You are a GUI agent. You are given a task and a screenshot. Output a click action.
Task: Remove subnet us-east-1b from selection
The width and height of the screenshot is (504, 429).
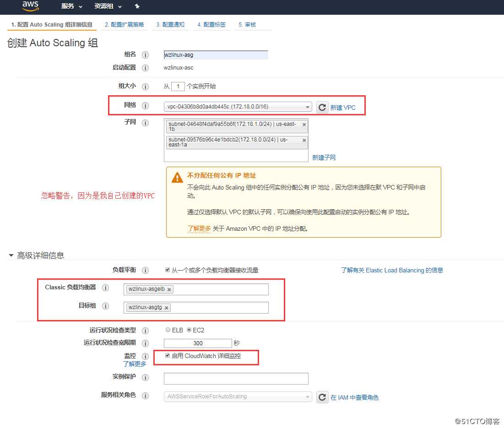[x=304, y=125]
